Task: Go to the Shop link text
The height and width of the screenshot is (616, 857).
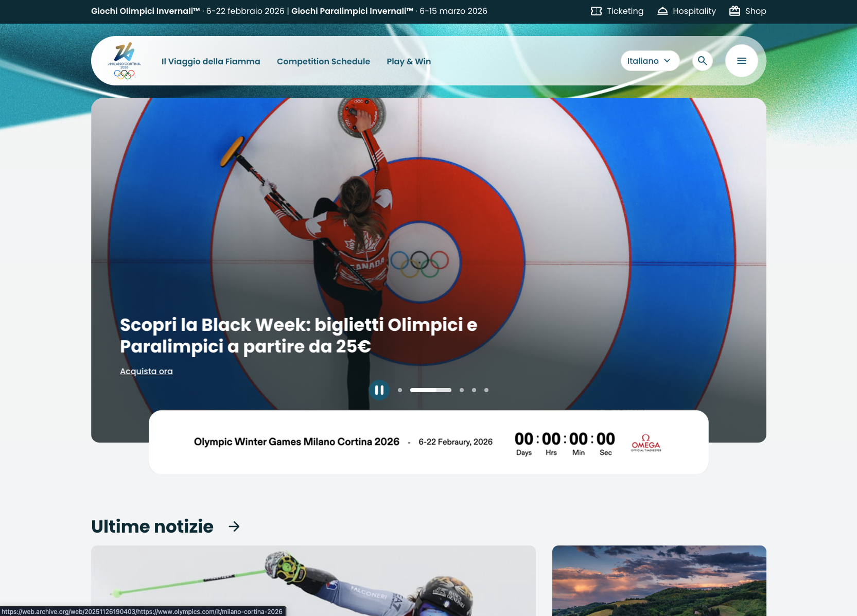Action: click(756, 11)
